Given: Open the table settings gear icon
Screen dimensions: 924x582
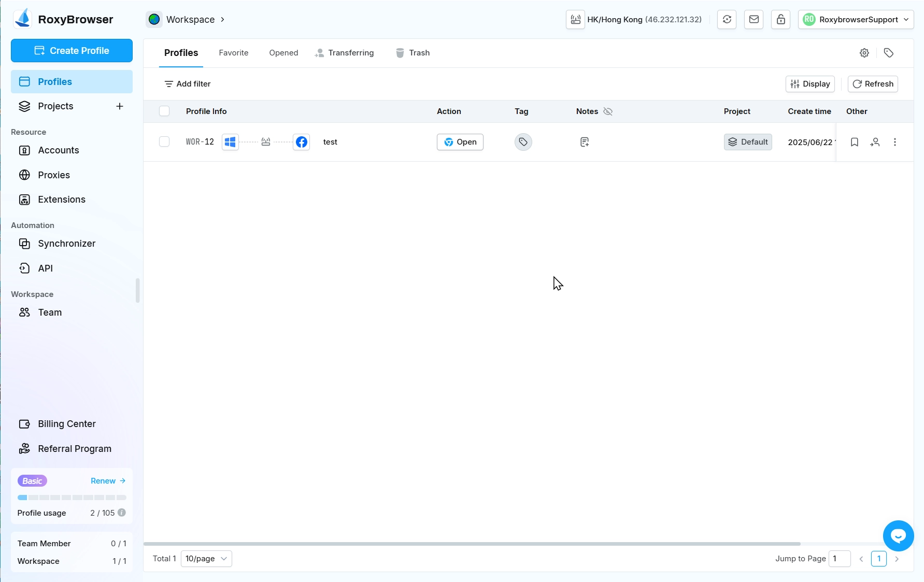Looking at the screenshot, I should (x=864, y=53).
